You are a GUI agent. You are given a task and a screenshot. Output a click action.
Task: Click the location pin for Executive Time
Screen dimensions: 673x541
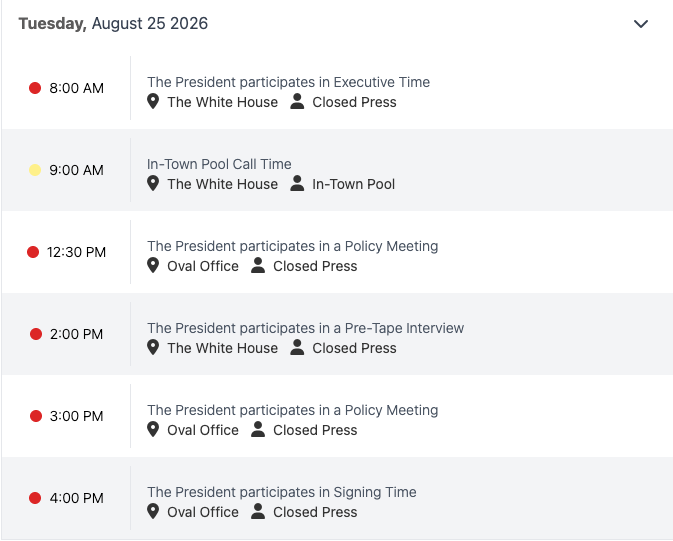pyautogui.click(x=153, y=102)
